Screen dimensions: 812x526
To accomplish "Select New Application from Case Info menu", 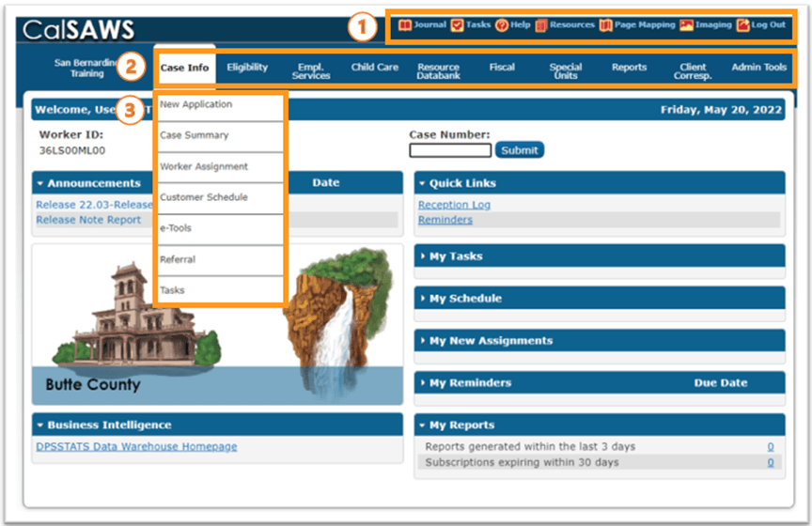I will coord(196,105).
